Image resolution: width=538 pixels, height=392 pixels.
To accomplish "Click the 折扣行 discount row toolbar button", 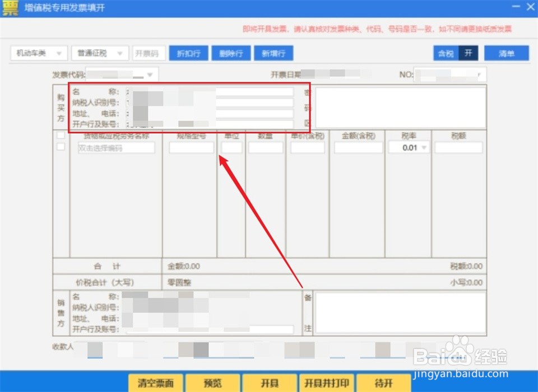I will tap(188, 53).
